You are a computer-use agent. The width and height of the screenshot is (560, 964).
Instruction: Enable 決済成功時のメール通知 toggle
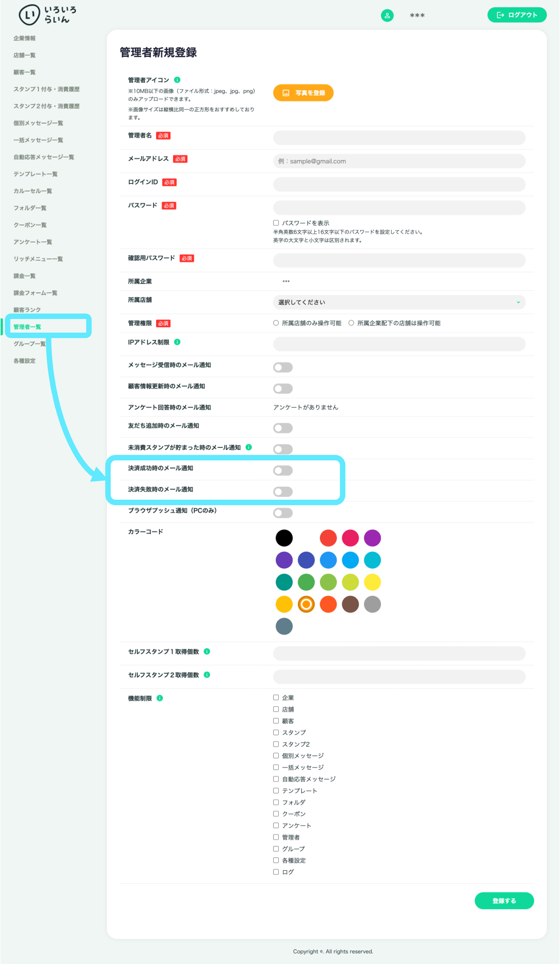point(283,471)
